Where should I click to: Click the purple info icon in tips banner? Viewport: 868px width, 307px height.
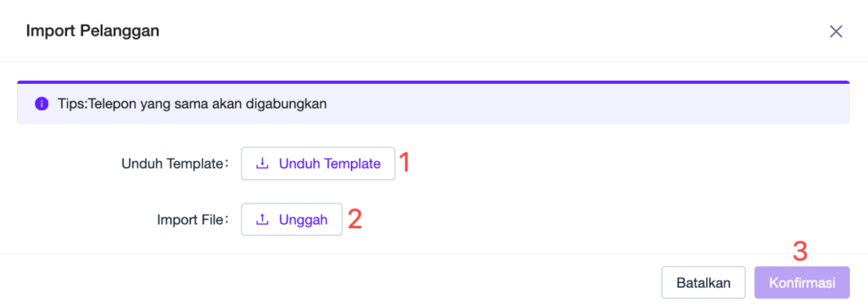(41, 103)
